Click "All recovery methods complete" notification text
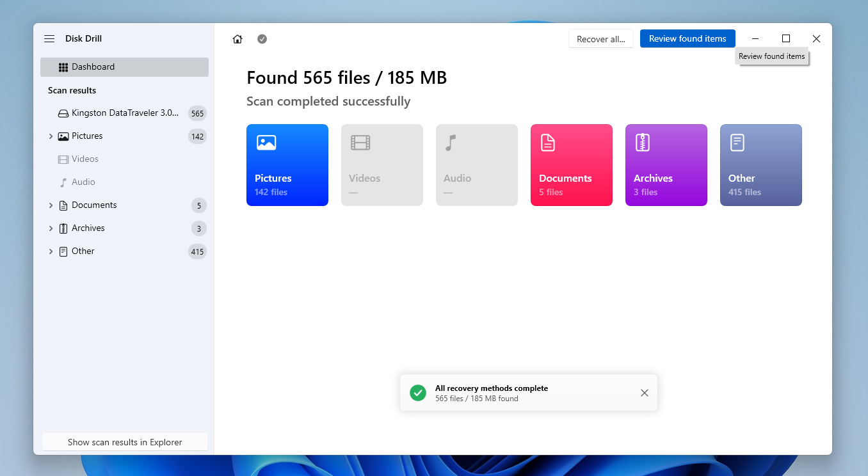The image size is (868, 476). [492, 388]
